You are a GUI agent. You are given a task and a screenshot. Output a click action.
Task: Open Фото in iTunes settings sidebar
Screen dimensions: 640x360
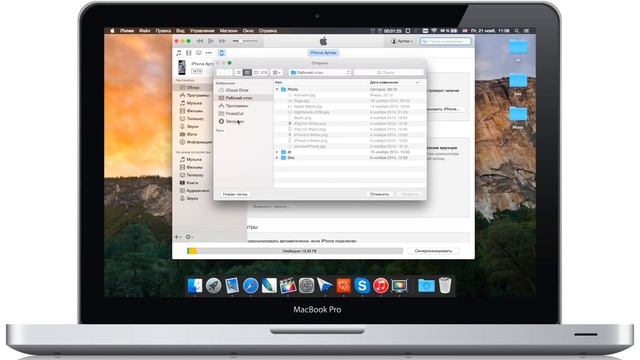tap(189, 134)
